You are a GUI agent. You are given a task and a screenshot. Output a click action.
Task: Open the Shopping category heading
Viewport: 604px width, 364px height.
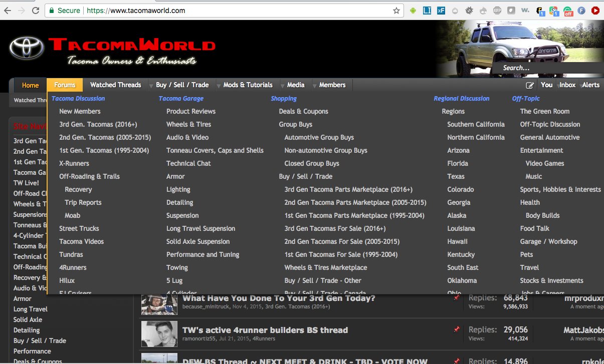coord(284,99)
